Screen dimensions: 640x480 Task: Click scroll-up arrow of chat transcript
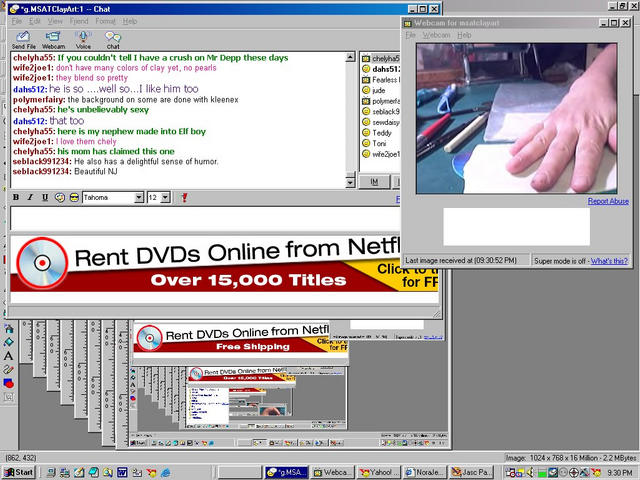click(350, 57)
